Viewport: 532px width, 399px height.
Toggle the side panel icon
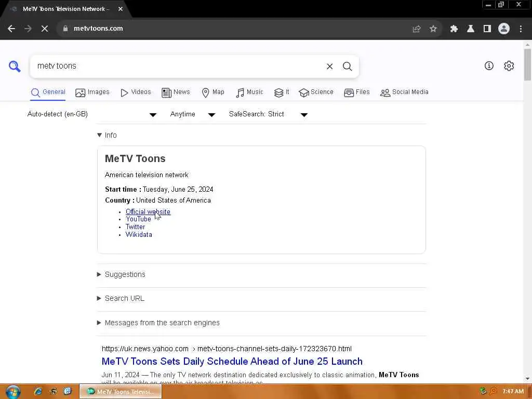click(487, 29)
